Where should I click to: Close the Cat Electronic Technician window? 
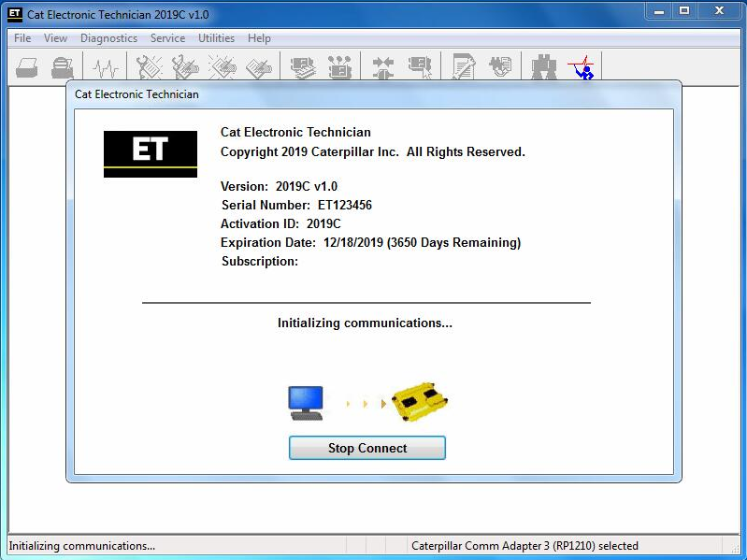click(x=719, y=11)
